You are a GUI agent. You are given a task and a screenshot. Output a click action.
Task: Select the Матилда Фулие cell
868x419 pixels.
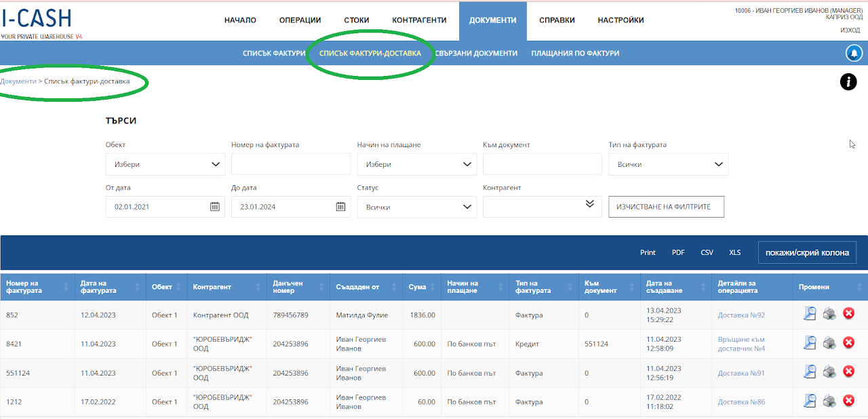[x=366, y=315]
